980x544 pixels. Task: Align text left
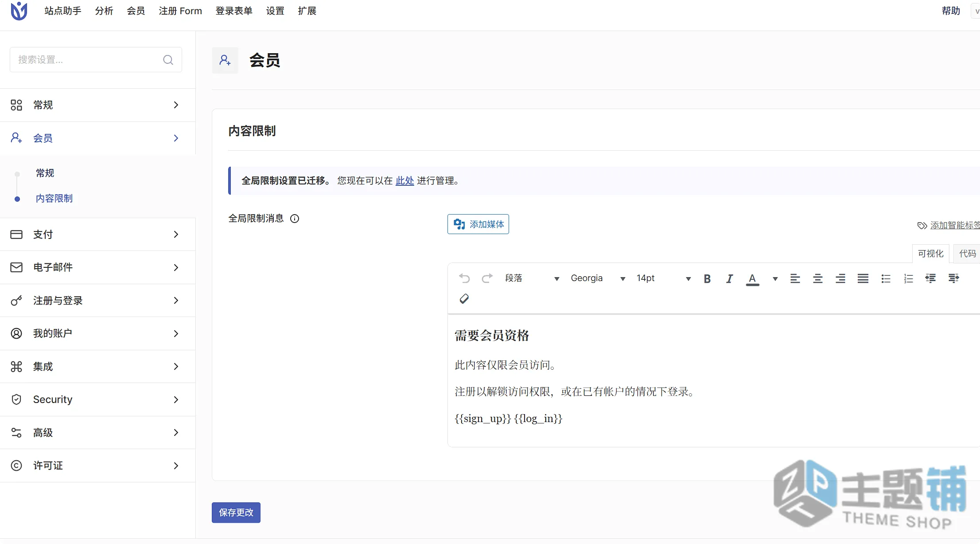pos(795,278)
